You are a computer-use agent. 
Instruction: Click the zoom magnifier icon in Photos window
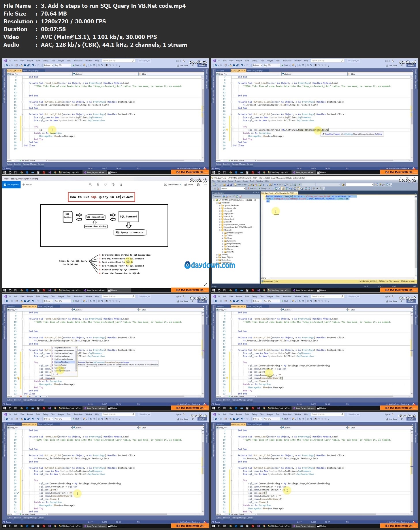point(90,184)
